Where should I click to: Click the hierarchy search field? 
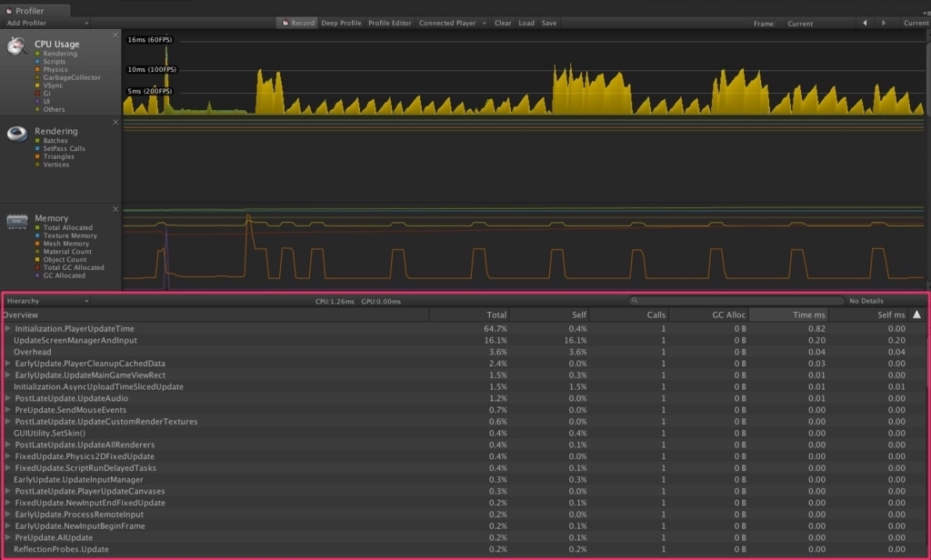[736, 301]
